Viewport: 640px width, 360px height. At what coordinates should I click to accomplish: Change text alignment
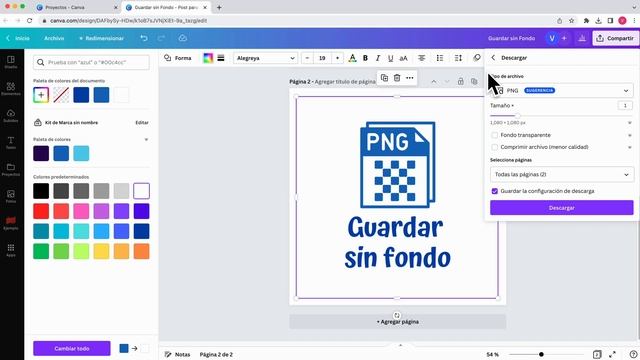tap(422, 58)
